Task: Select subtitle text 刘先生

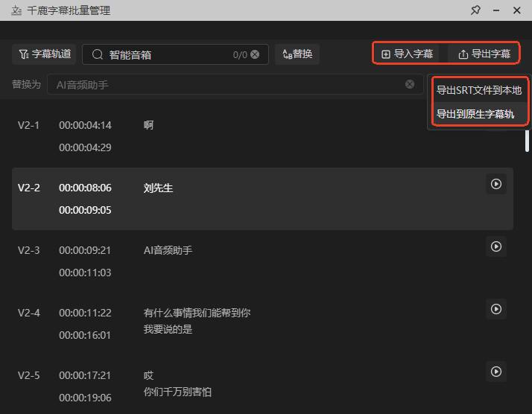Action: pyautogui.click(x=158, y=188)
